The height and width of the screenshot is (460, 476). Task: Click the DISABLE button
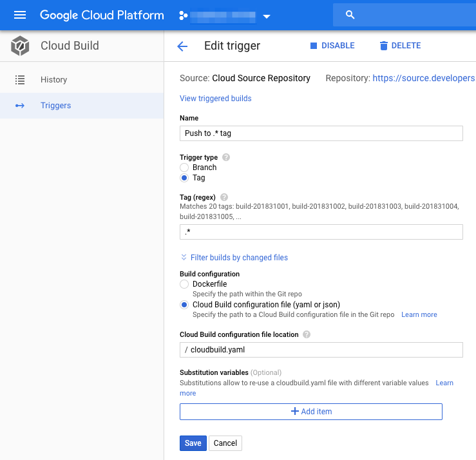[x=332, y=46]
